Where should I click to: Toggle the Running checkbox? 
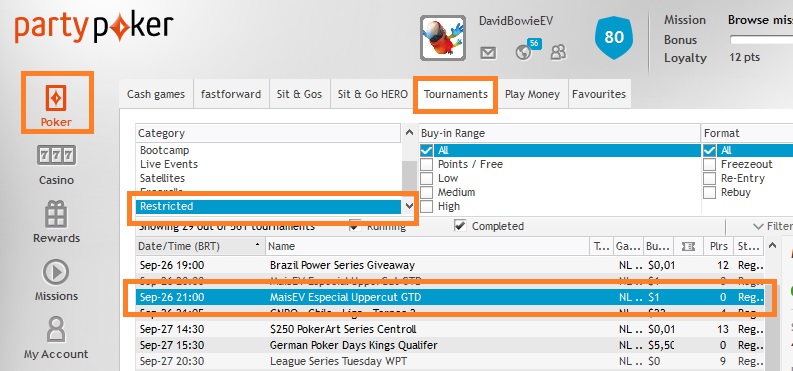[356, 226]
